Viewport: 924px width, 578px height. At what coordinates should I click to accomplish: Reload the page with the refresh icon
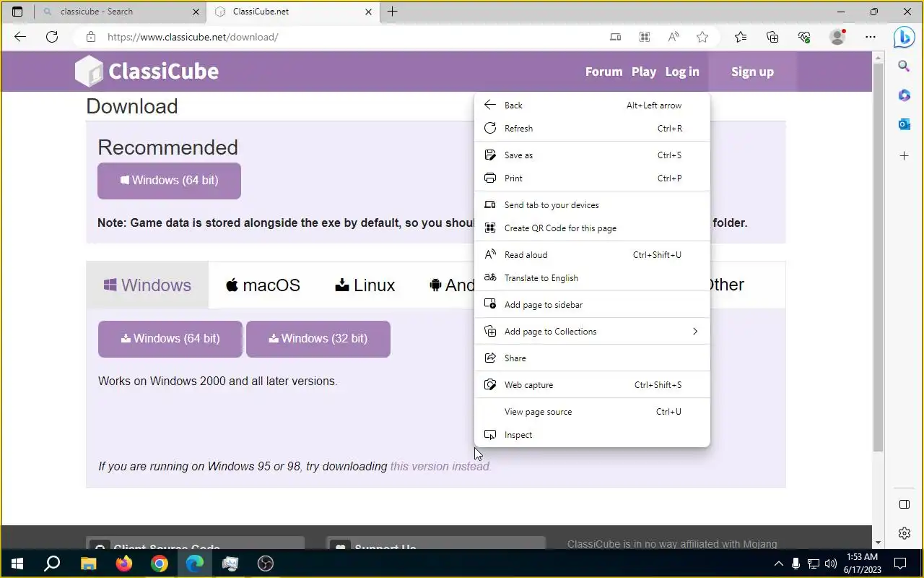click(x=52, y=37)
